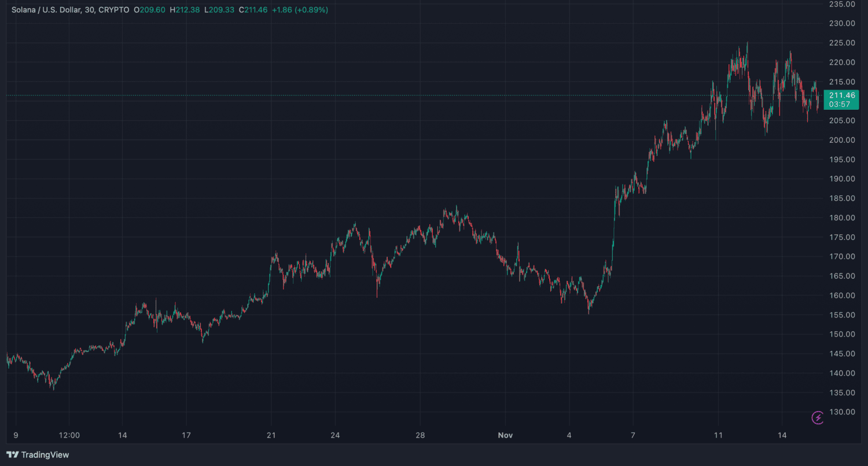Open the TradingView logo link
The height and width of the screenshot is (466, 868).
tap(38, 455)
